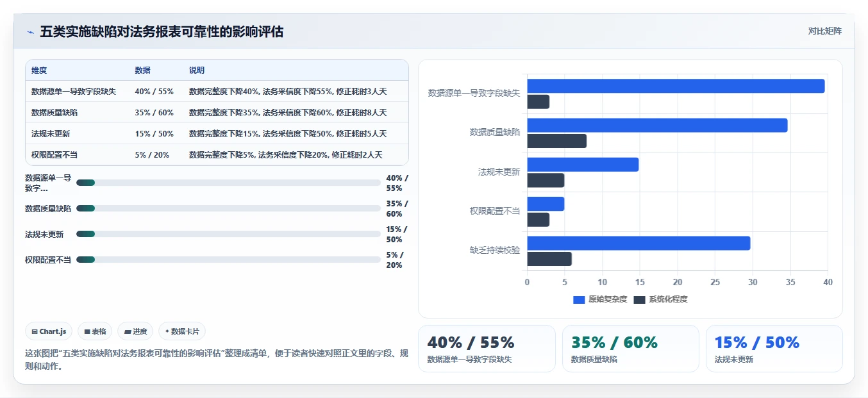This screenshot has width=868, height=398.
Task: Toggle the 原始复杂度 legend blue swatch
Action: [x=579, y=299]
